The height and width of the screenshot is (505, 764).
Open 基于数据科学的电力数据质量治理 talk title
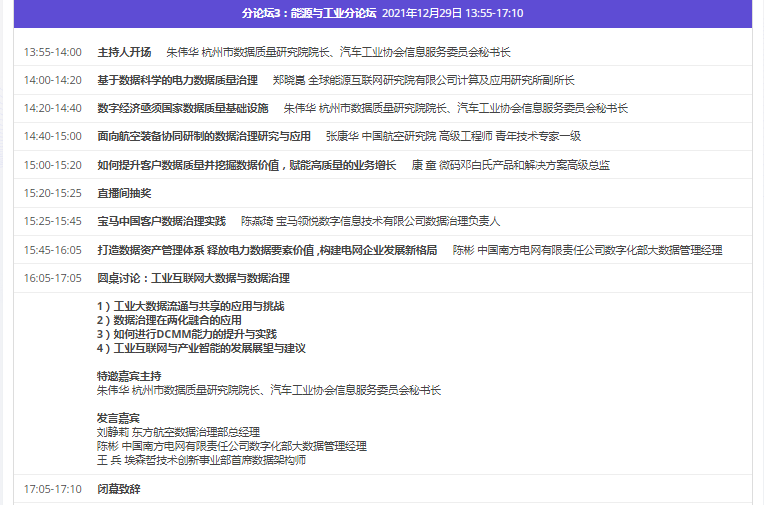coord(177,80)
